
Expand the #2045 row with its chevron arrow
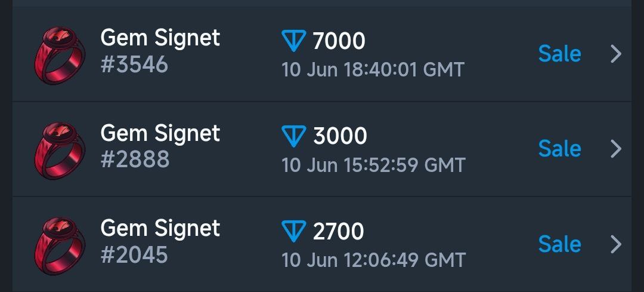616,244
